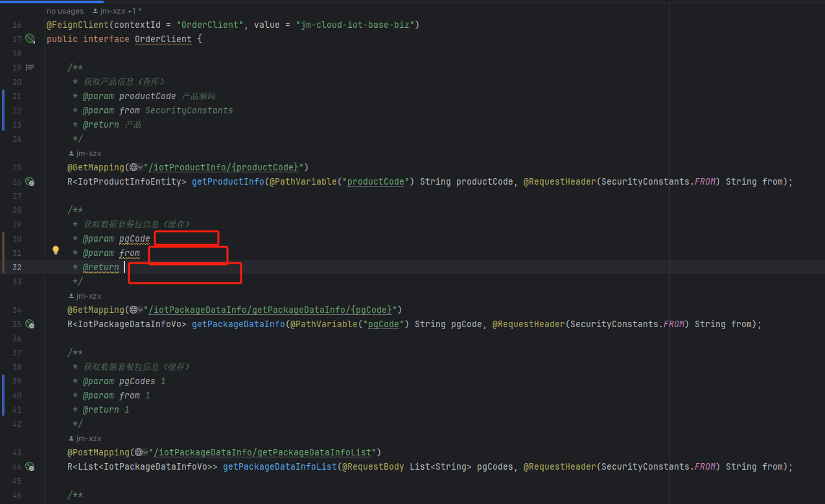This screenshot has width=825, height=504.
Task: Expand the chevron beside PostMapping globe icon
Action: click(146, 453)
